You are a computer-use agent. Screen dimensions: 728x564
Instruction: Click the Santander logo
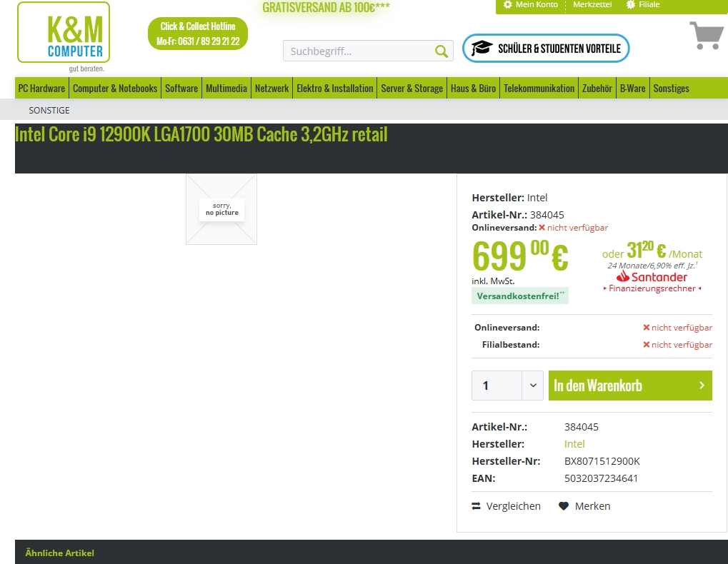point(652,277)
